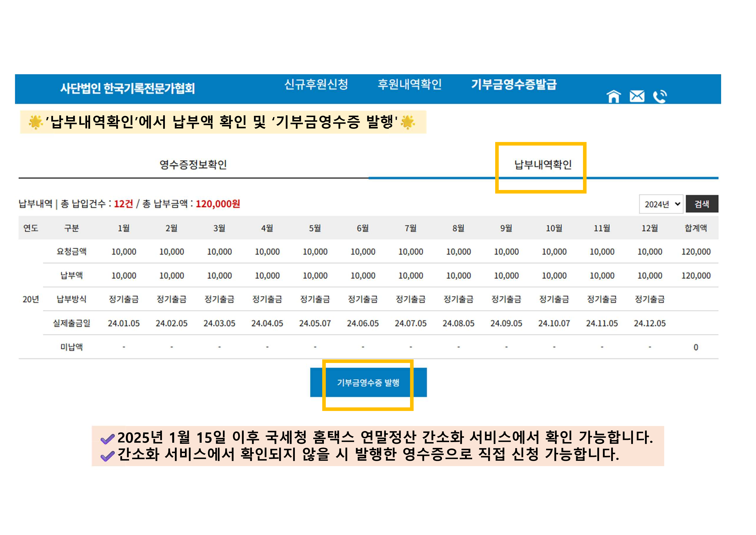Screen dimensions: 756x535
Task: Open the 후원내역확인 menu
Action: [409, 84]
